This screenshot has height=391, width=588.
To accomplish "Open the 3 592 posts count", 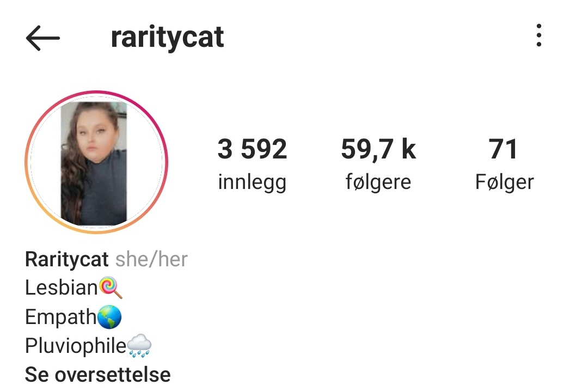I will coord(253,149).
